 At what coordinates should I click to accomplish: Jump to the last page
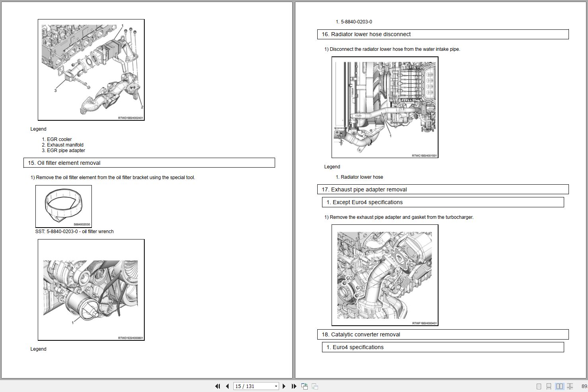point(294,386)
